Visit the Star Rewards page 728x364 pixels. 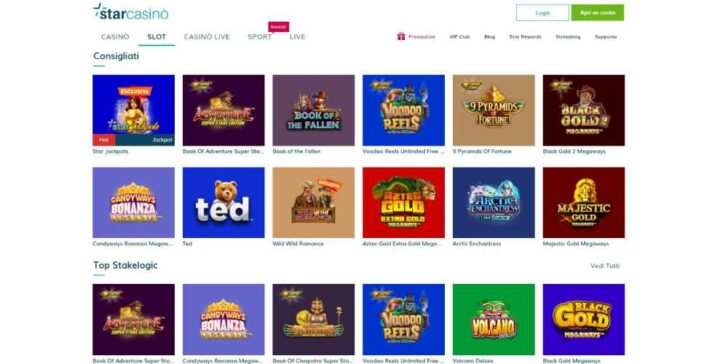(525, 37)
